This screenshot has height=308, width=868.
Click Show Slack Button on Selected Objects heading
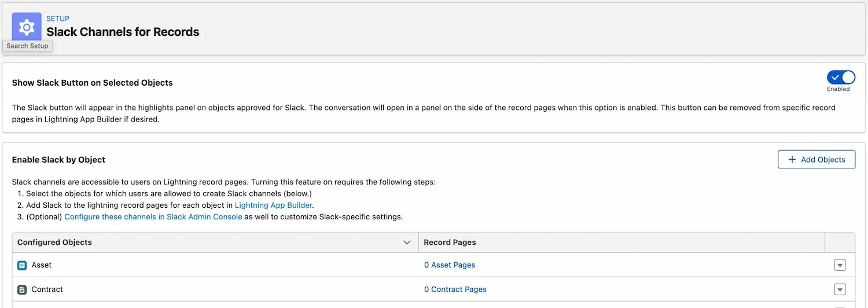(93, 83)
